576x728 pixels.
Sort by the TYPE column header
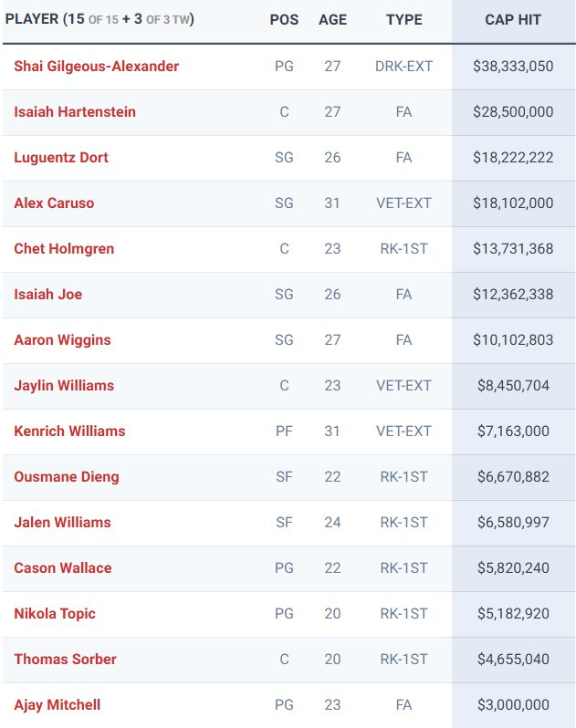coord(404,20)
